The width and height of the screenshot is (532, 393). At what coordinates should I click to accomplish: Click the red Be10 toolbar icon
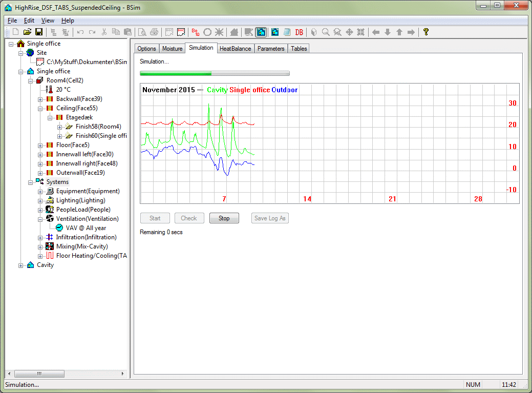[x=196, y=32]
